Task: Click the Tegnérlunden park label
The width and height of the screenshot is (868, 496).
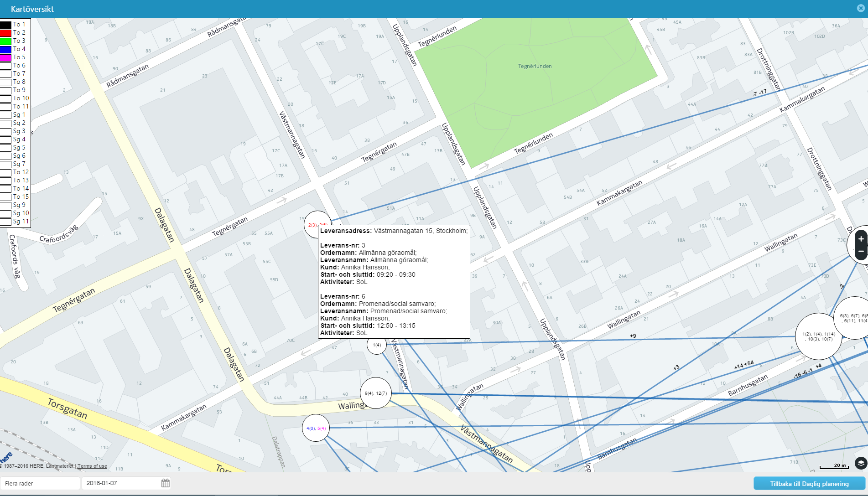Action: [535, 66]
